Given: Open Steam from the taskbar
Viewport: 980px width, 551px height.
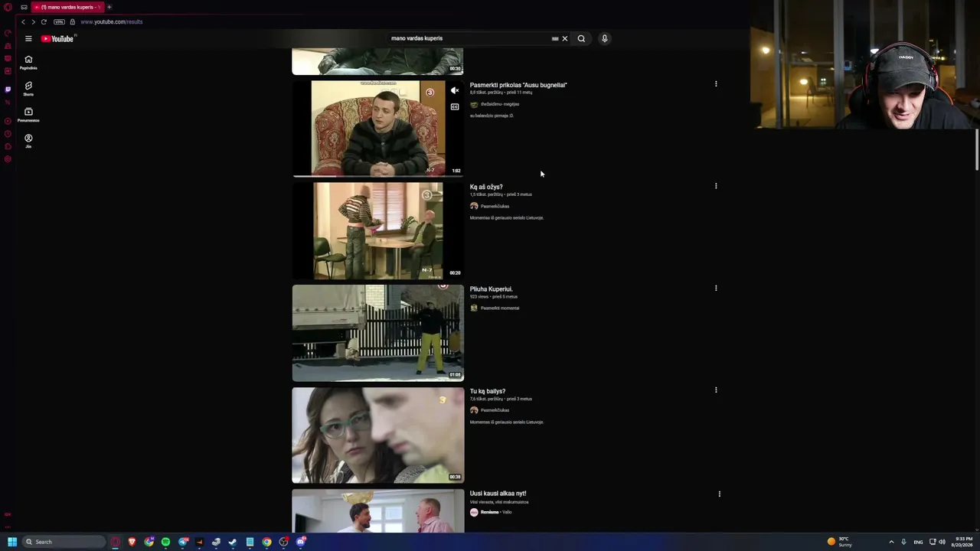Looking at the screenshot, I should (233, 542).
